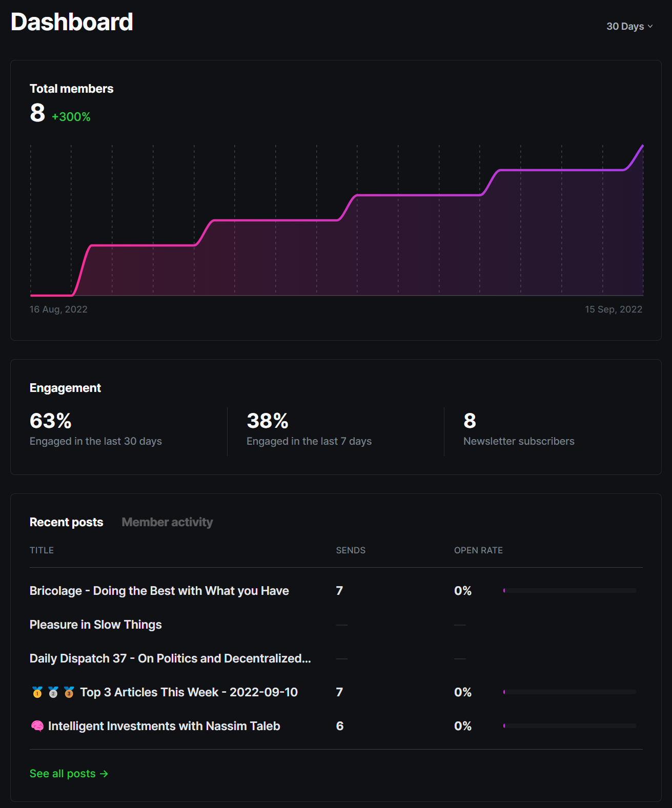Click the pink brain emoji icon
672x808 pixels.
tap(37, 726)
